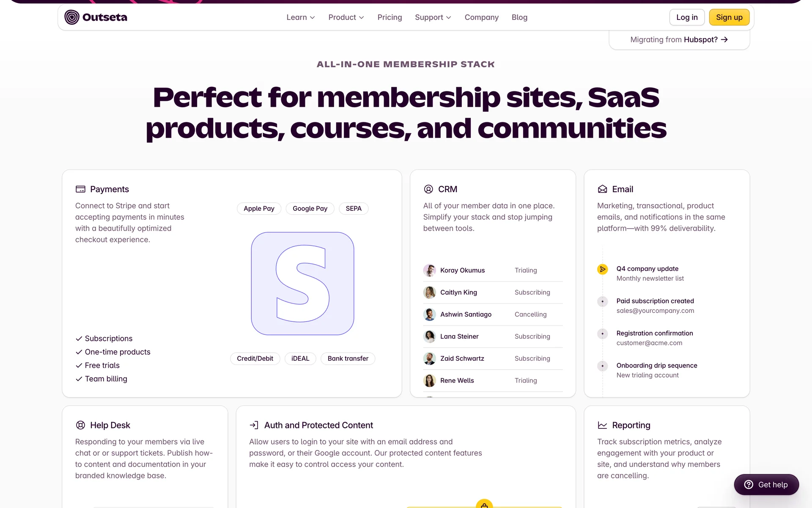Click the Help Desk lifebuoy icon
Image resolution: width=812 pixels, height=508 pixels.
pyautogui.click(x=80, y=425)
